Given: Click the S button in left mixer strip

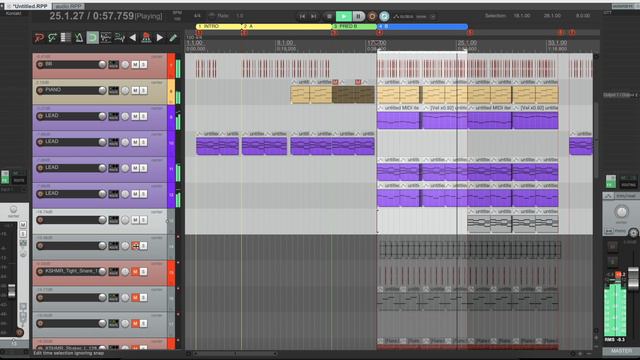Looking at the screenshot, I should point(23,234).
